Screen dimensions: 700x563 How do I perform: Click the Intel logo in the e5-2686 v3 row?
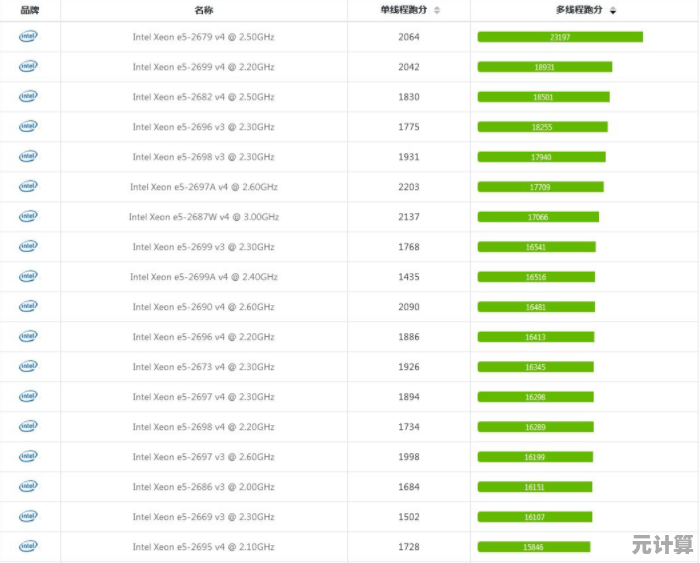28,487
